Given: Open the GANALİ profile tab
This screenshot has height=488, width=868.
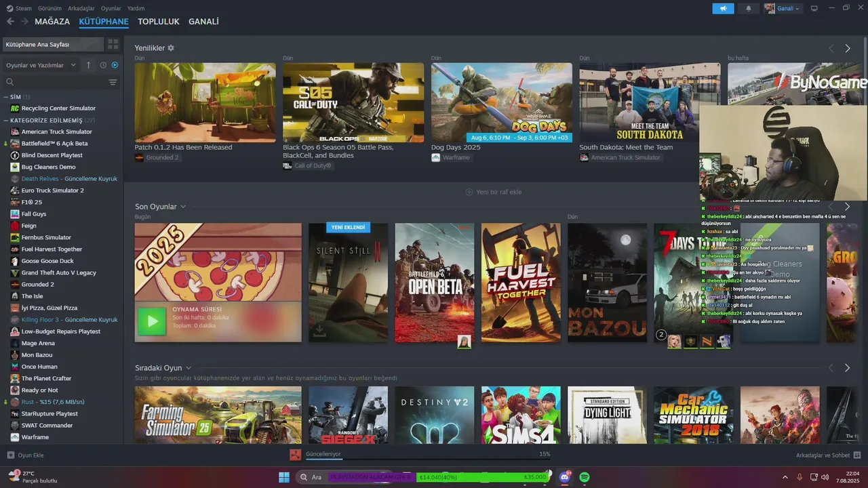Looking at the screenshot, I should coord(203,22).
